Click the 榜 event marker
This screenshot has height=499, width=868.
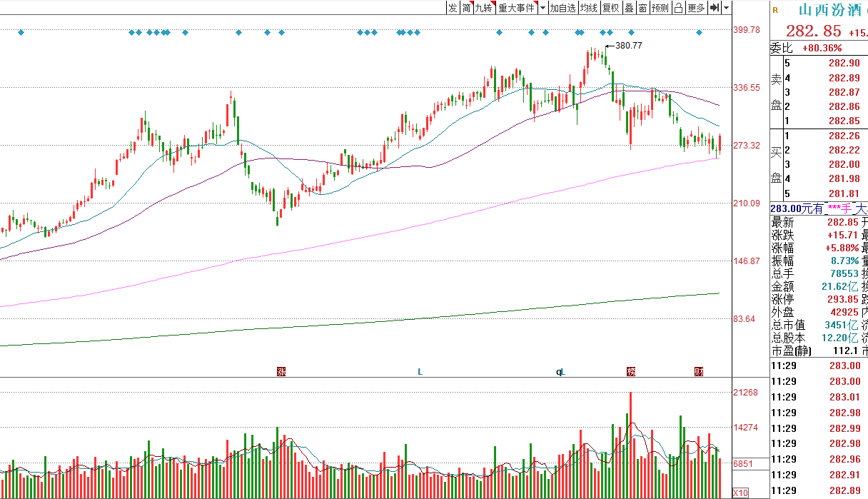(630, 371)
